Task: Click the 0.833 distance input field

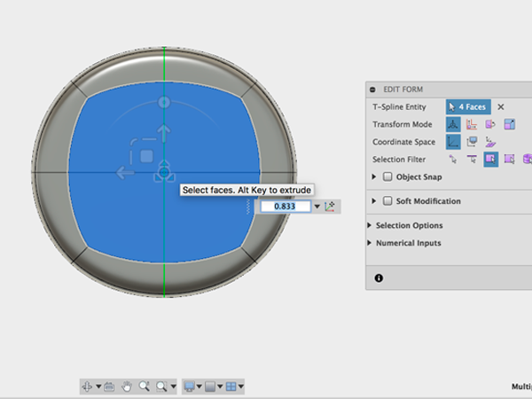Action: (x=286, y=207)
